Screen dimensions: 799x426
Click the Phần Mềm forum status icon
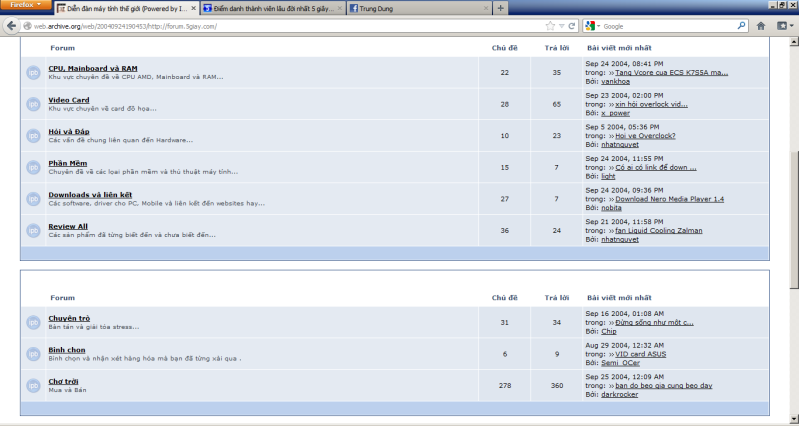(32, 167)
